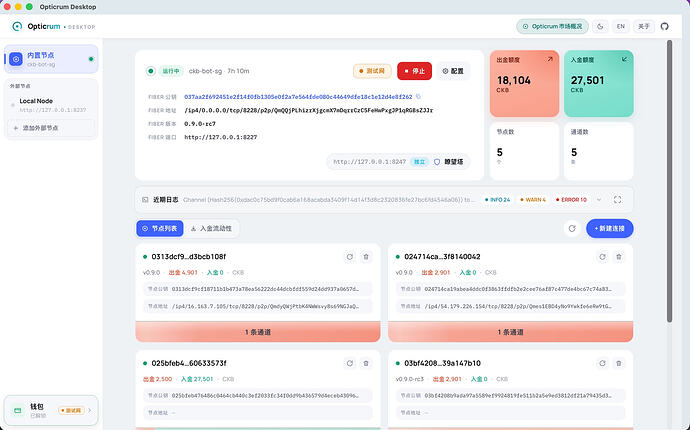Open node 配置 settings
Screen dimensions: 690x430
453,71
